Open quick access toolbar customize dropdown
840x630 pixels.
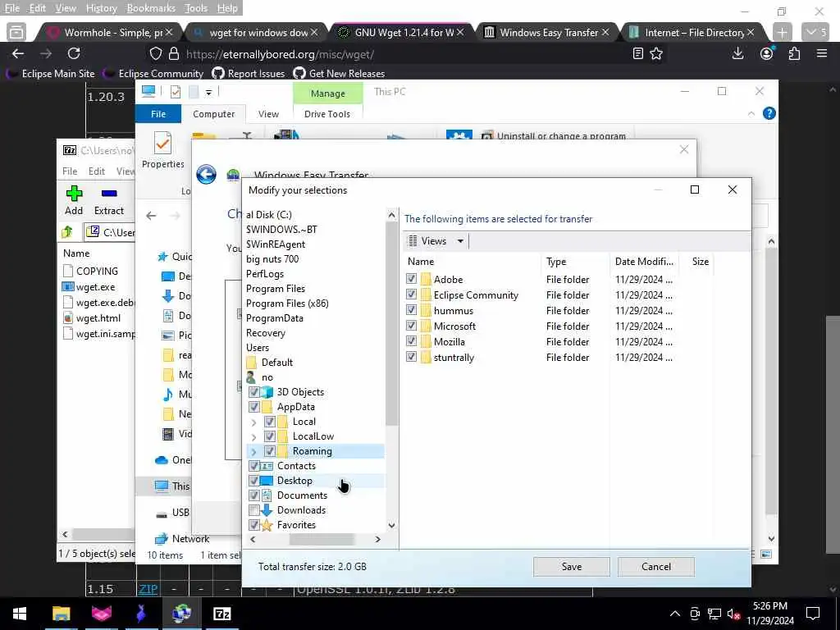point(208,92)
